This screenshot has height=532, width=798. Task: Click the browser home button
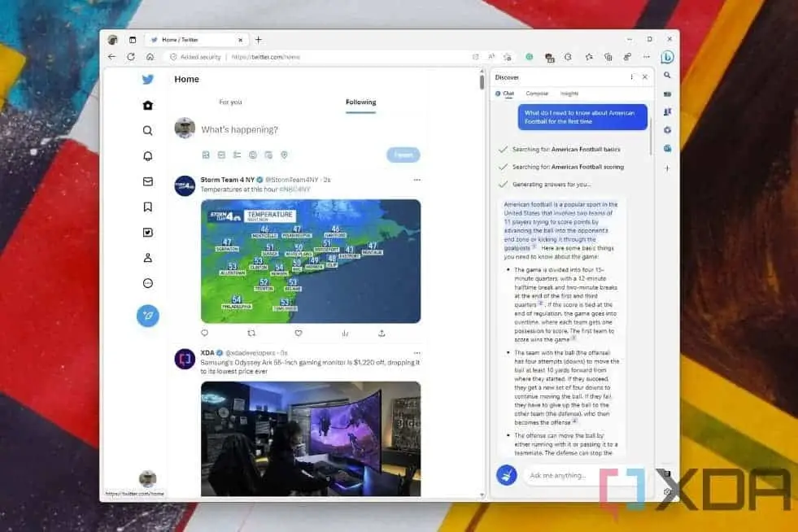150,57
